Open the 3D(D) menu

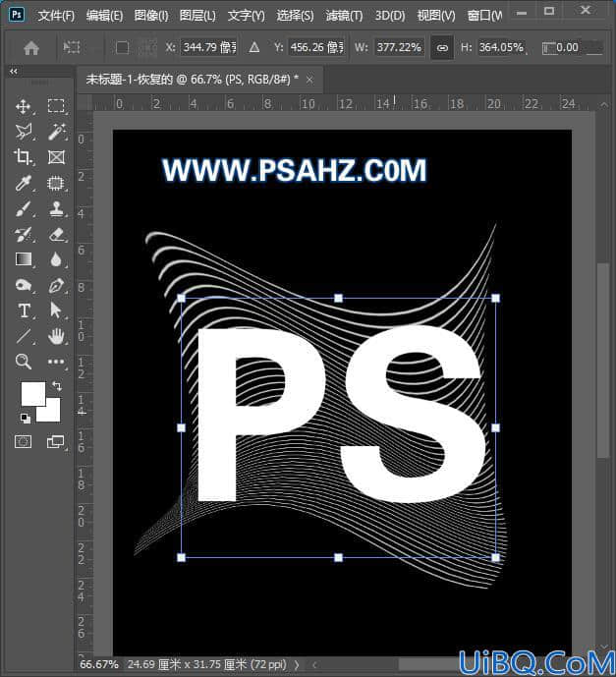(390, 16)
